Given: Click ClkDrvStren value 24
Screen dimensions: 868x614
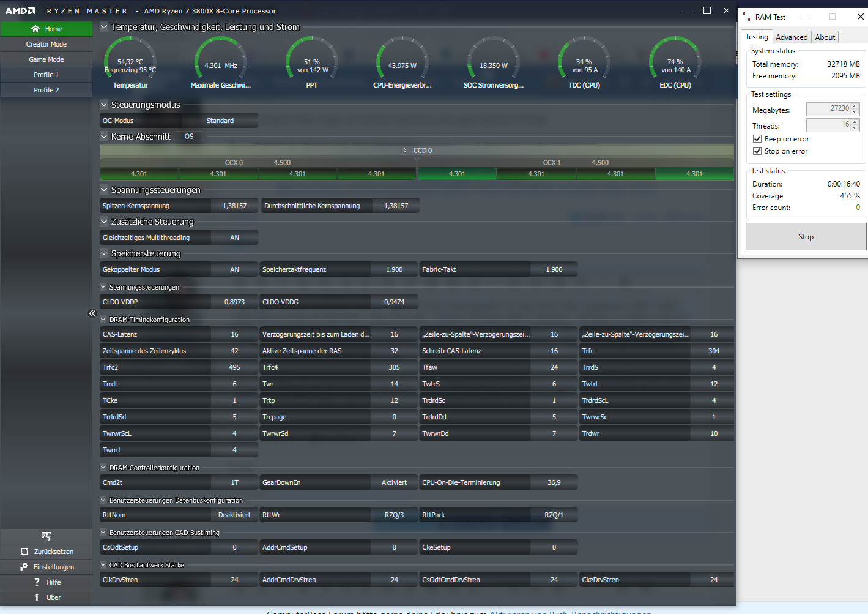Looking at the screenshot, I should [x=234, y=580].
